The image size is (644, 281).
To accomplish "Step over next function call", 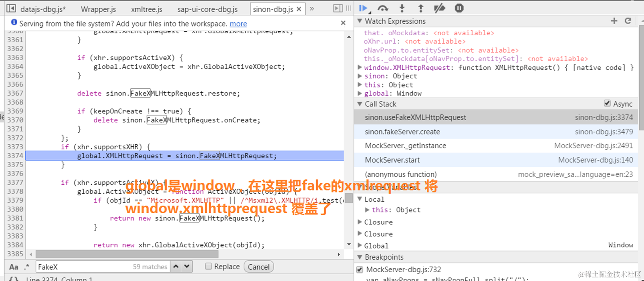I will pos(382,8).
